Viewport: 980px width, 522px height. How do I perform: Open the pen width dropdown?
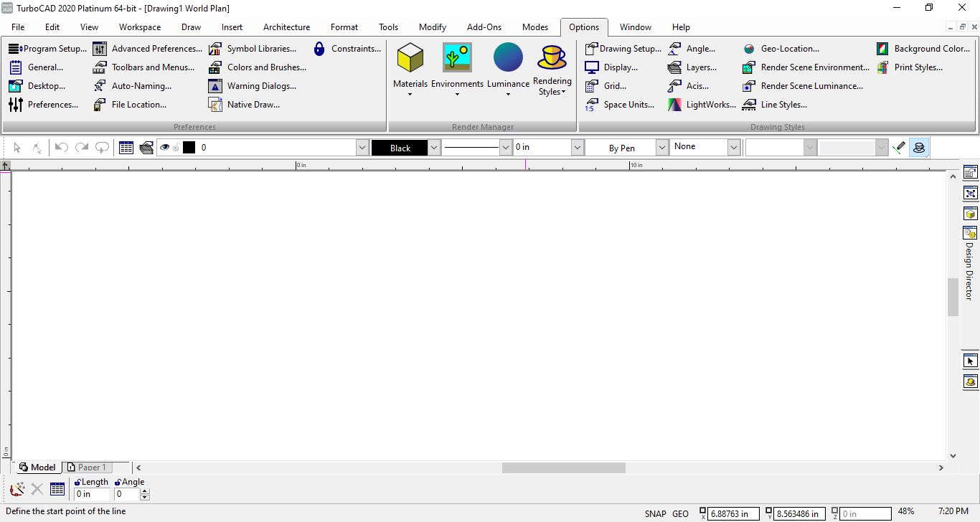pos(578,148)
